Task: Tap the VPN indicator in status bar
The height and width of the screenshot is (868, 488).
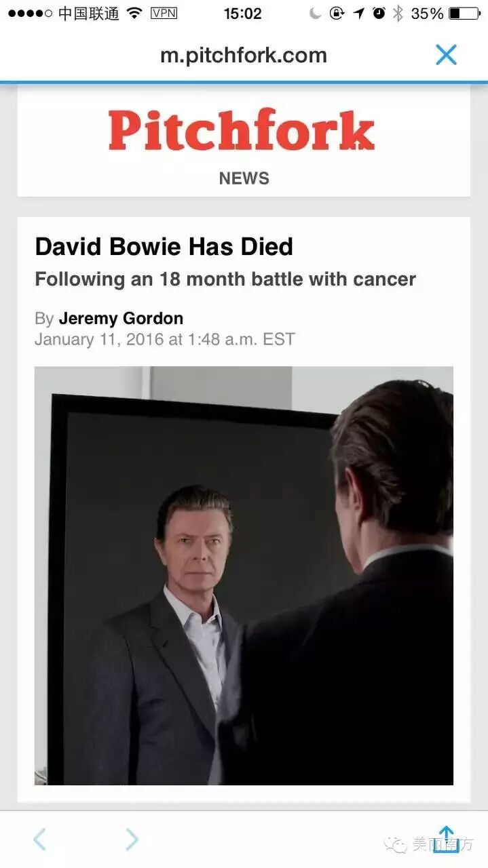Action: tap(164, 13)
